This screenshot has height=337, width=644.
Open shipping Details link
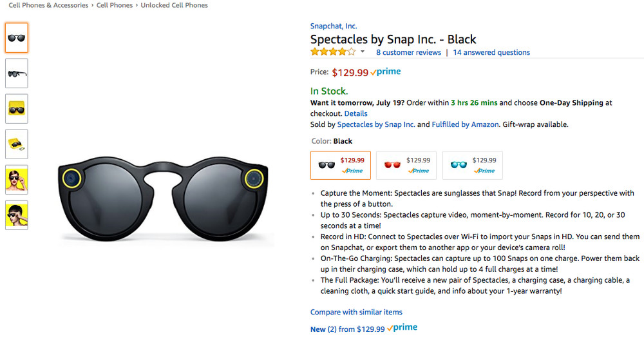[x=355, y=113]
